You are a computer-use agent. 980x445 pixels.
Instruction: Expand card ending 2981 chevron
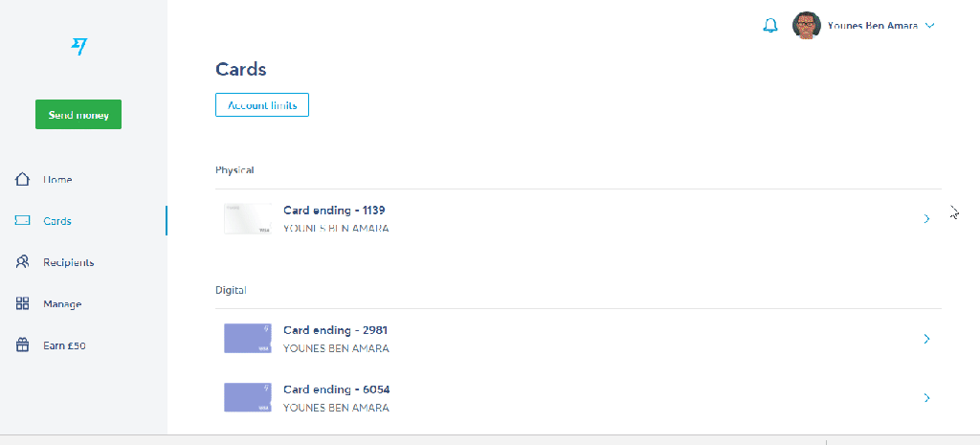pyautogui.click(x=926, y=339)
